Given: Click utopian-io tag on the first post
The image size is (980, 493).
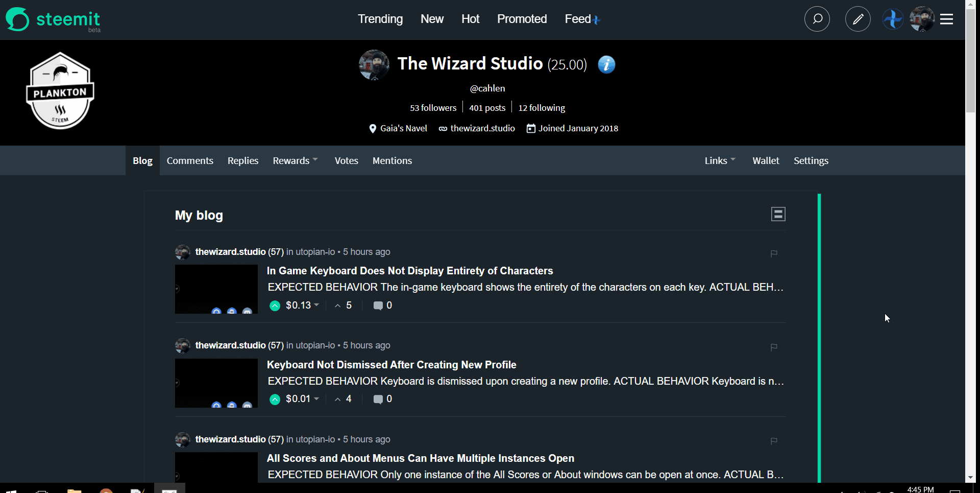Looking at the screenshot, I should 315,252.
